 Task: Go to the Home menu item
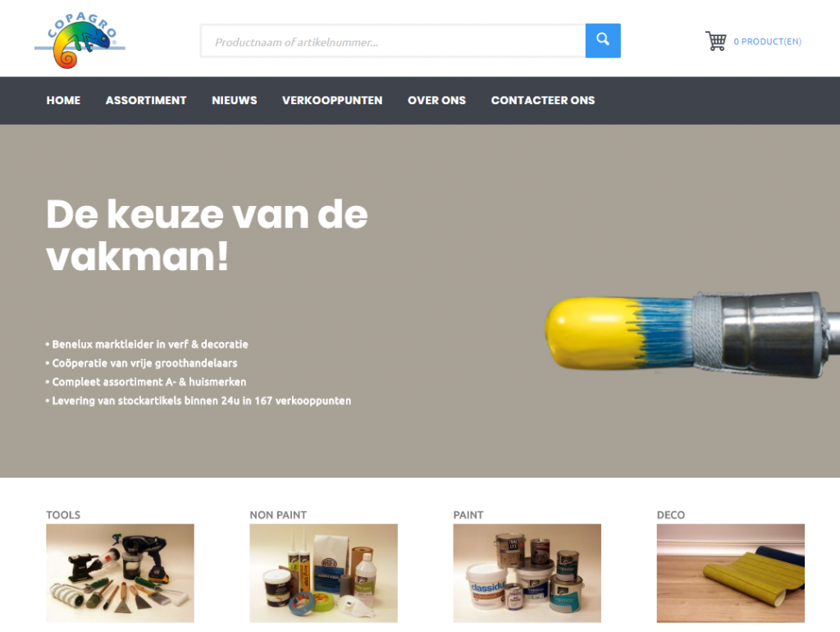(x=63, y=100)
